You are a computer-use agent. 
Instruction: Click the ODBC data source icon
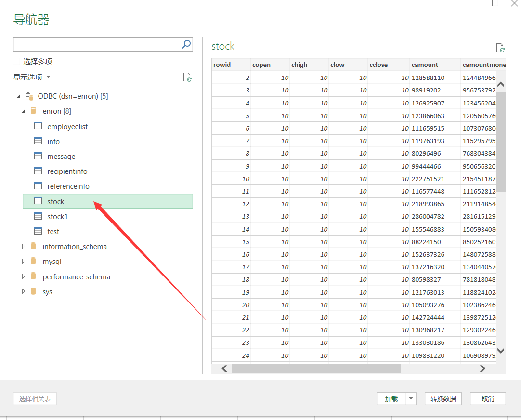tap(29, 96)
